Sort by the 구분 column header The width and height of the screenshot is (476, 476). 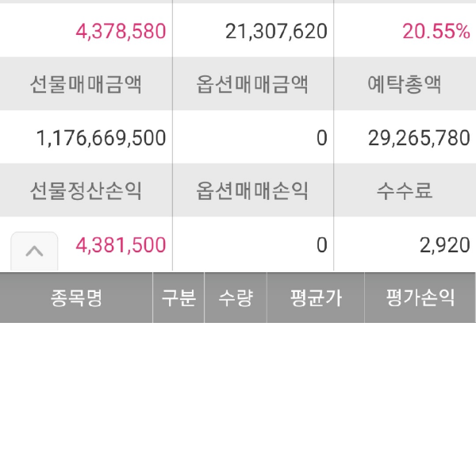[x=178, y=298]
